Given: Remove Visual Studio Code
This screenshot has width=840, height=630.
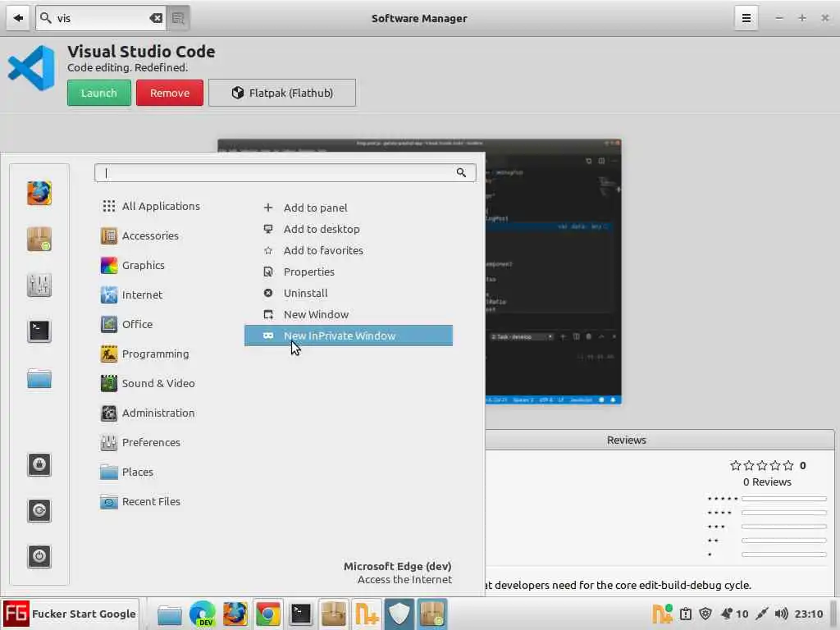Looking at the screenshot, I should click(x=170, y=93).
